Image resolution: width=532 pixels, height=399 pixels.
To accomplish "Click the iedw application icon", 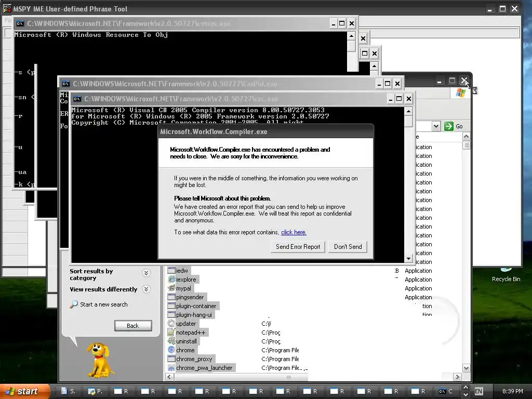I will coord(171,270).
